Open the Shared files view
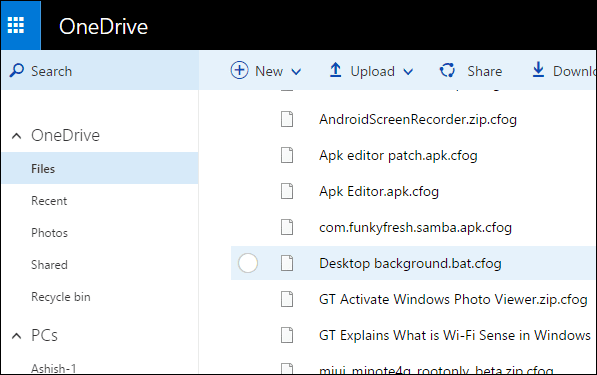This screenshot has width=597, height=375. coord(49,265)
